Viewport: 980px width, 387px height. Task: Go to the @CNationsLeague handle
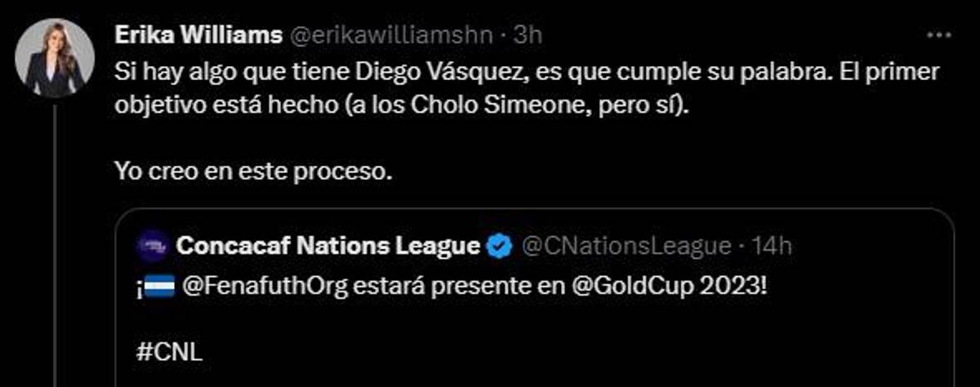coord(626,245)
